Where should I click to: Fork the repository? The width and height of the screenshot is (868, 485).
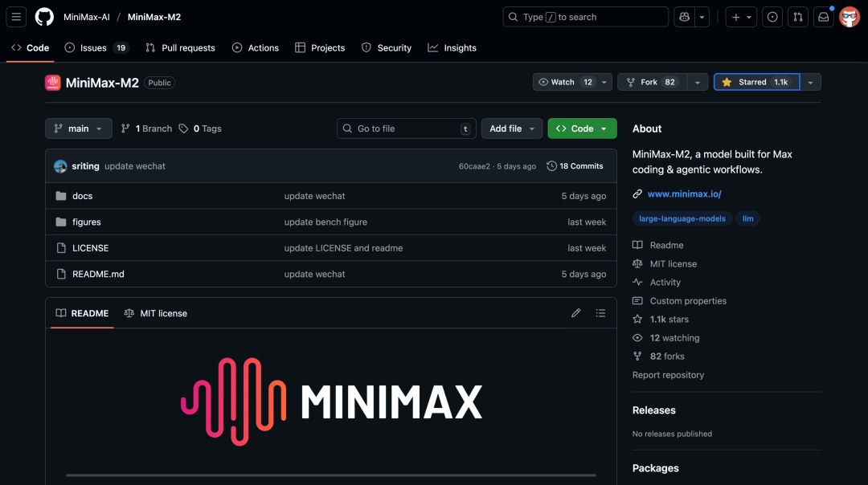pyautogui.click(x=652, y=82)
